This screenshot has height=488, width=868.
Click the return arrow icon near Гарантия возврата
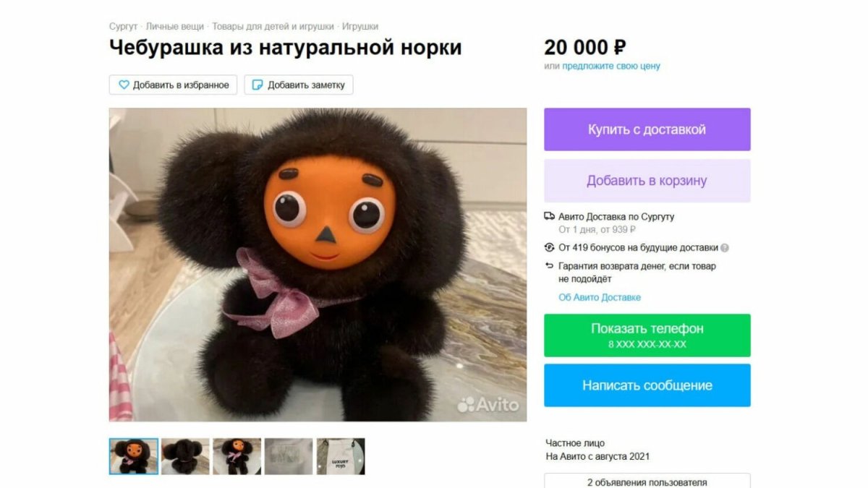[x=550, y=266]
